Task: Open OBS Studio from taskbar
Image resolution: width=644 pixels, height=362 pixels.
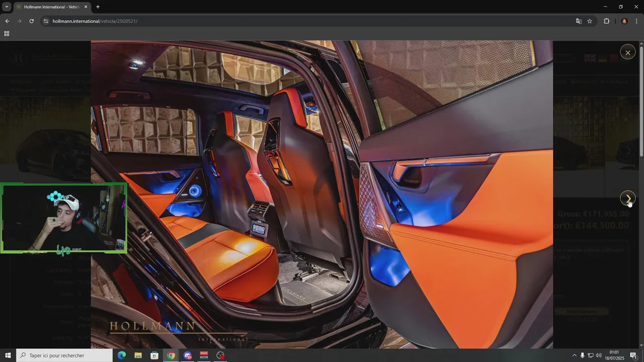Action: 220,355
